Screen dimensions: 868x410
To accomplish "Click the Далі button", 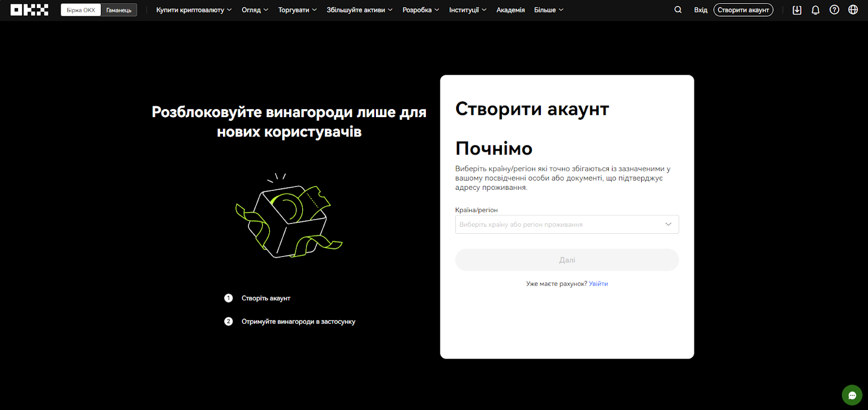I will click(567, 260).
